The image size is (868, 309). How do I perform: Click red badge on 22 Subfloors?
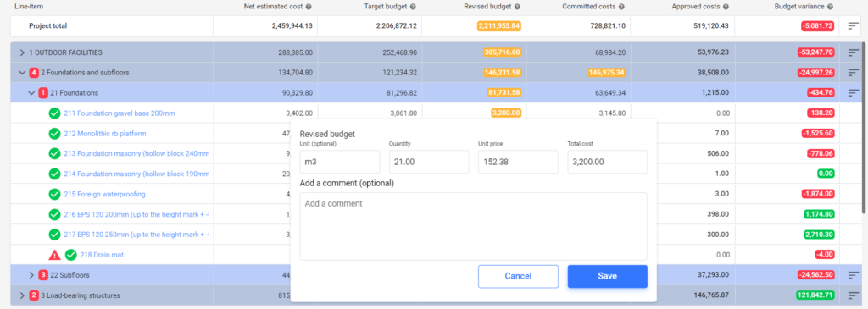click(x=44, y=275)
